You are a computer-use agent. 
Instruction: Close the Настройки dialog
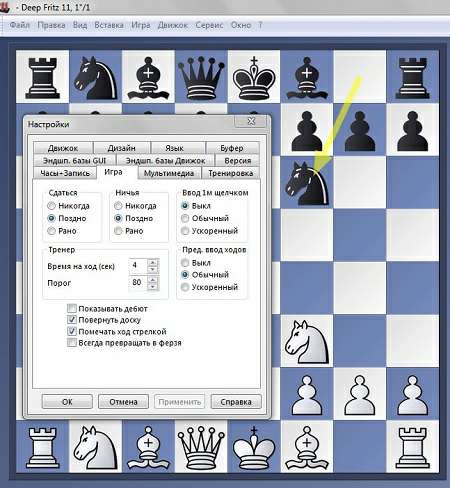[x=251, y=121]
